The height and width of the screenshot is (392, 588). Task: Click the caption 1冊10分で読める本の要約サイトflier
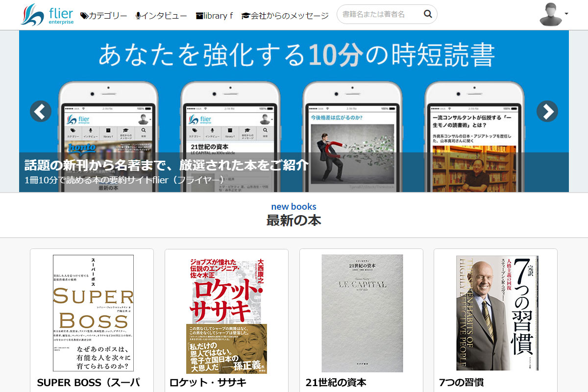(x=124, y=179)
